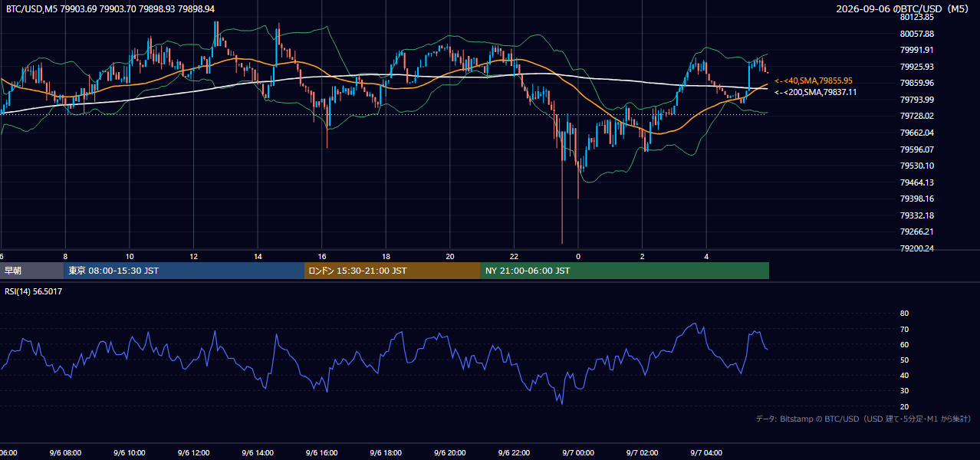
Task: Select the RSI scale value 50
Action: 904,360
